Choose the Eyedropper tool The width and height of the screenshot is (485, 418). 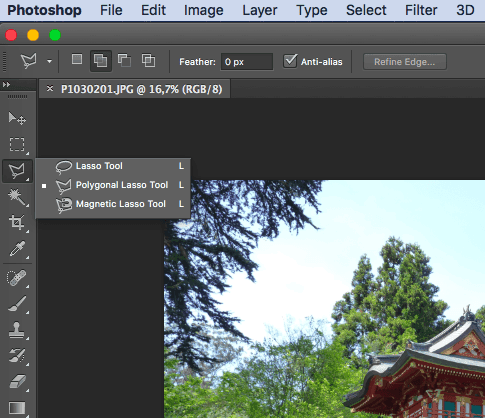tap(17, 248)
